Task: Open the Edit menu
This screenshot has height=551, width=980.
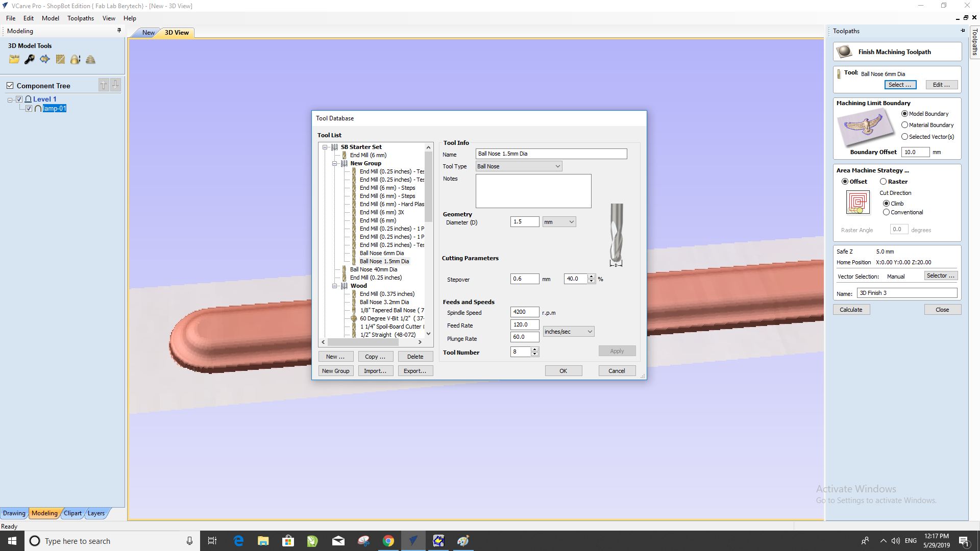Action: (29, 18)
